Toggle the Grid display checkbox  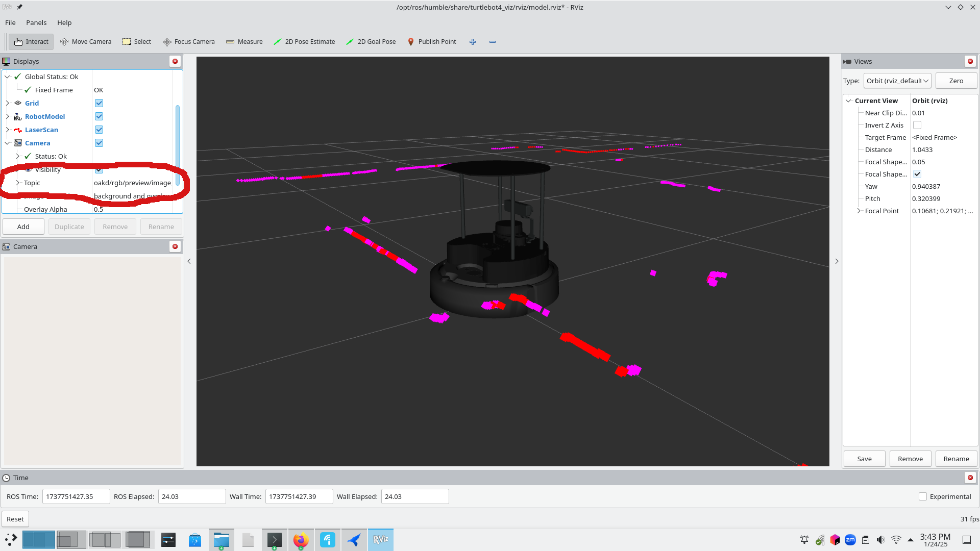99,103
